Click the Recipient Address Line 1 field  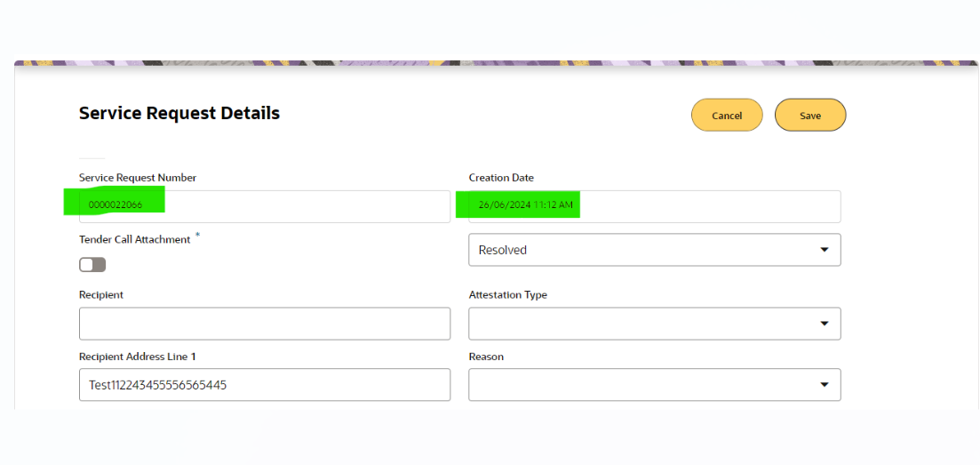pyautogui.click(x=265, y=385)
